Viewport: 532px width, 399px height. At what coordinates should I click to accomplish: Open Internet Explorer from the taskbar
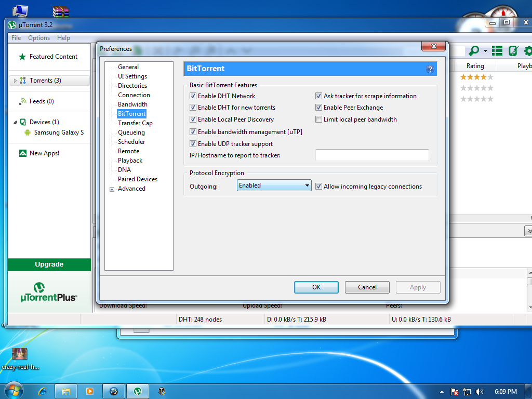(43, 391)
